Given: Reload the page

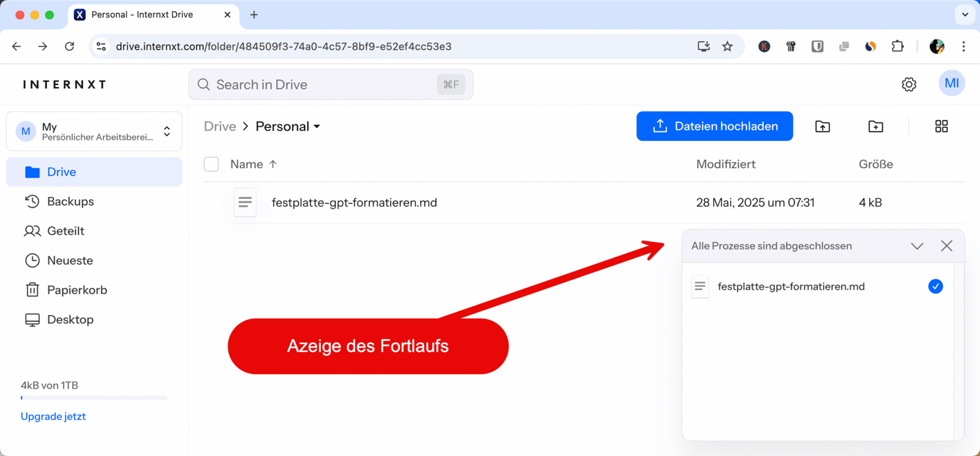Looking at the screenshot, I should 69,47.
